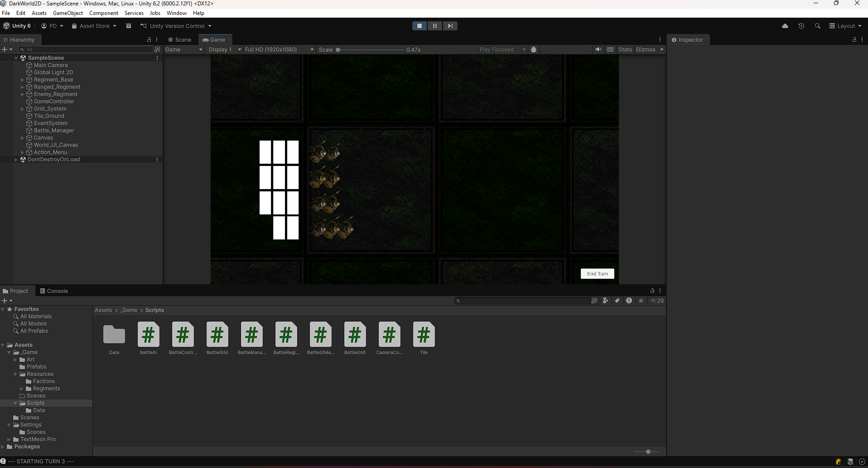Open the Component menu
Image resolution: width=868 pixels, height=468 pixels.
point(104,13)
